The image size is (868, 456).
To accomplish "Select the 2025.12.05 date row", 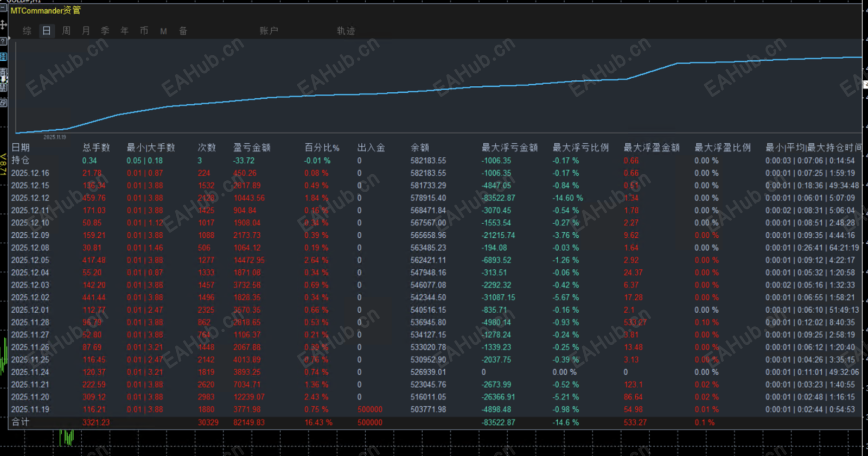I will point(30,261).
